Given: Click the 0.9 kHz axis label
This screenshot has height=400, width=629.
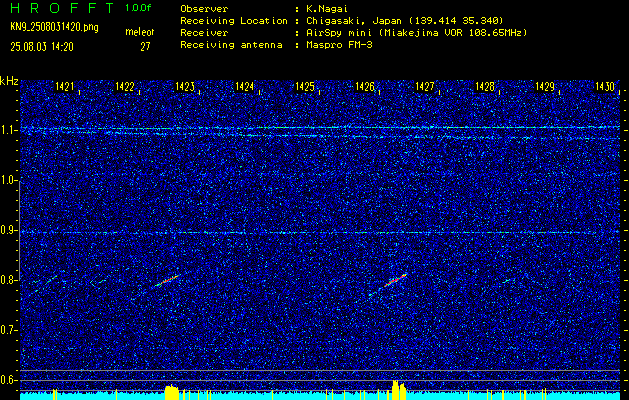Looking at the screenshot, I should tap(8, 230).
